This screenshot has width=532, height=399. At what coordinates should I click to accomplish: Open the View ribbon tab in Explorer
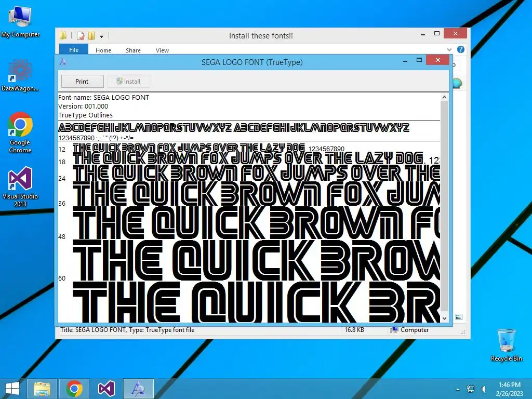coord(162,50)
